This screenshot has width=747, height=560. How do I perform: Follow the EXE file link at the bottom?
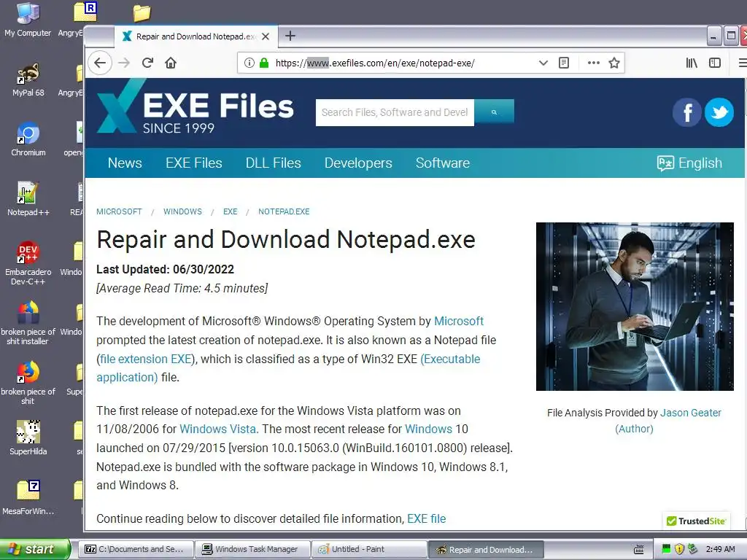tap(426, 518)
